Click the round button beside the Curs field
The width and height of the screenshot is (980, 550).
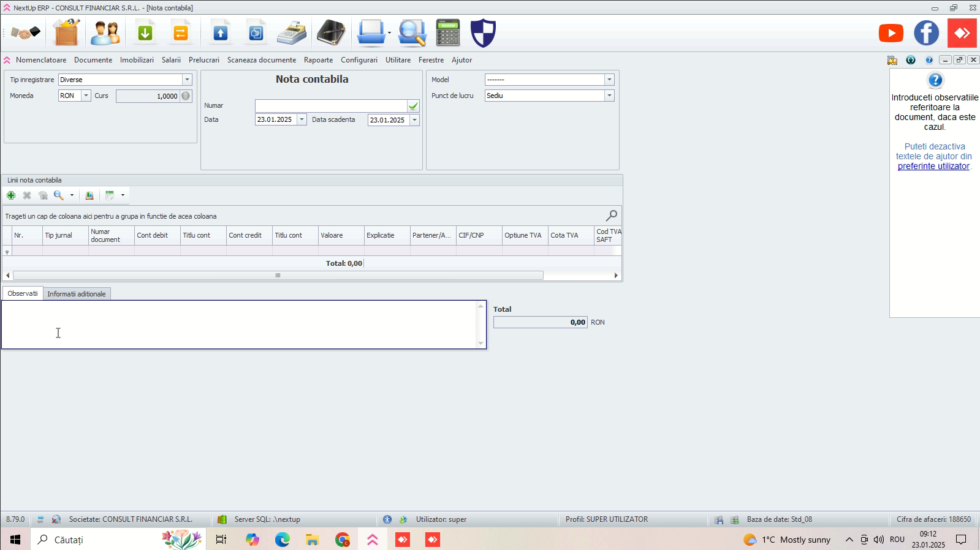coord(186,96)
